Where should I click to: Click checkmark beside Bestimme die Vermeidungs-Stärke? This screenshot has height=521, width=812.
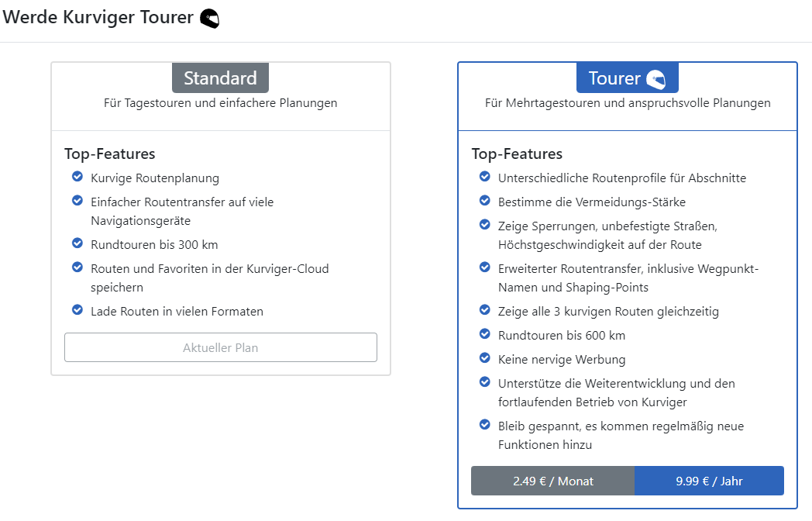[x=485, y=201]
